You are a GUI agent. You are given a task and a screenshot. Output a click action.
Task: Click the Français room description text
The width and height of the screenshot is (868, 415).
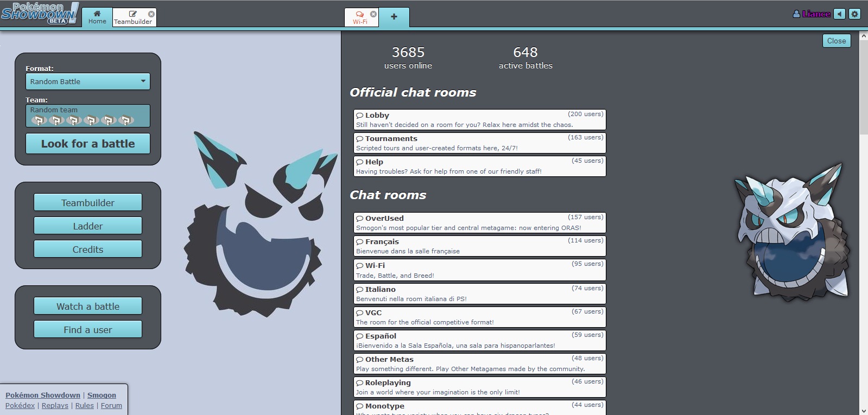tap(408, 251)
